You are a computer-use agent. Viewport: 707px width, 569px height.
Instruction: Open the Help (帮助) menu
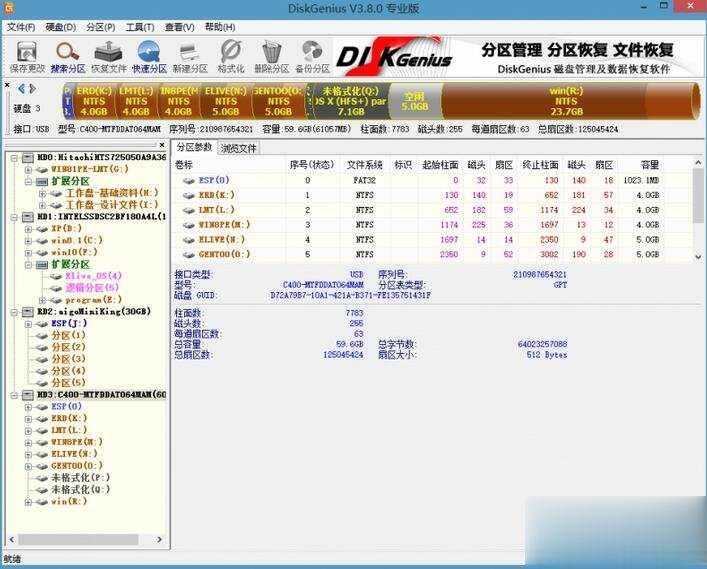[220, 28]
